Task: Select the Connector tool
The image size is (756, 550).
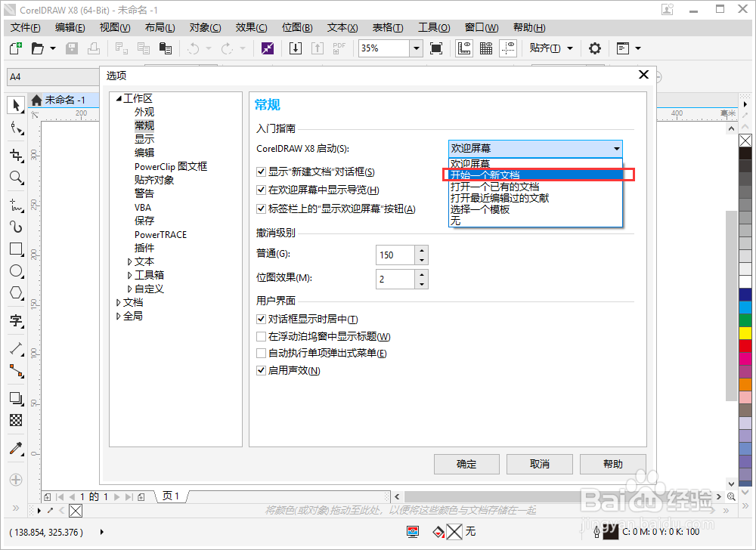Action: click(16, 371)
